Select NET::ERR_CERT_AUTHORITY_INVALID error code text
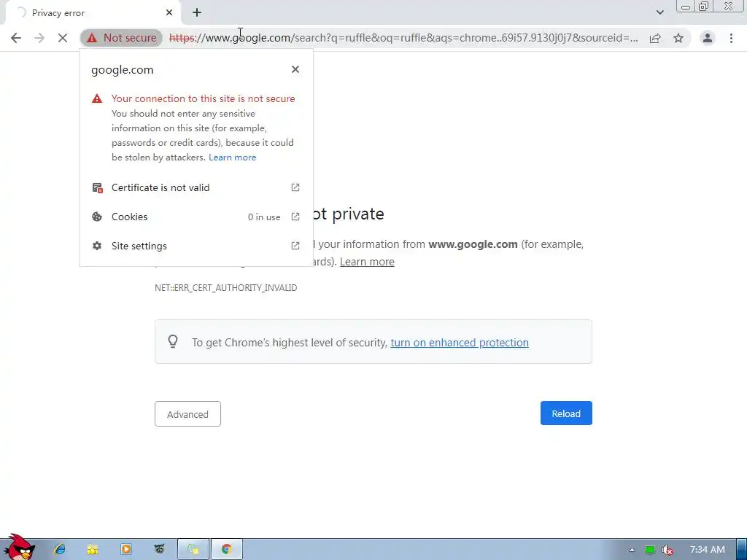This screenshot has width=747, height=560. coord(226,287)
